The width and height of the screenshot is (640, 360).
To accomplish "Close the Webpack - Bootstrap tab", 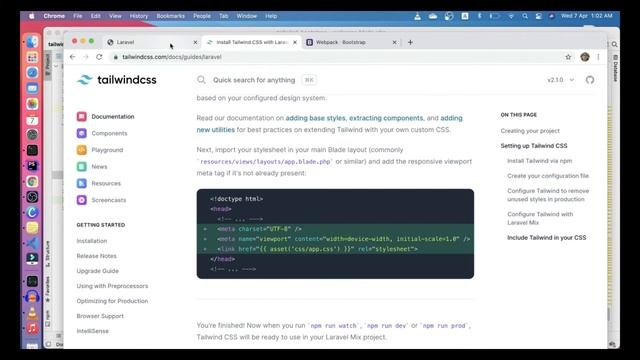I will (394, 42).
